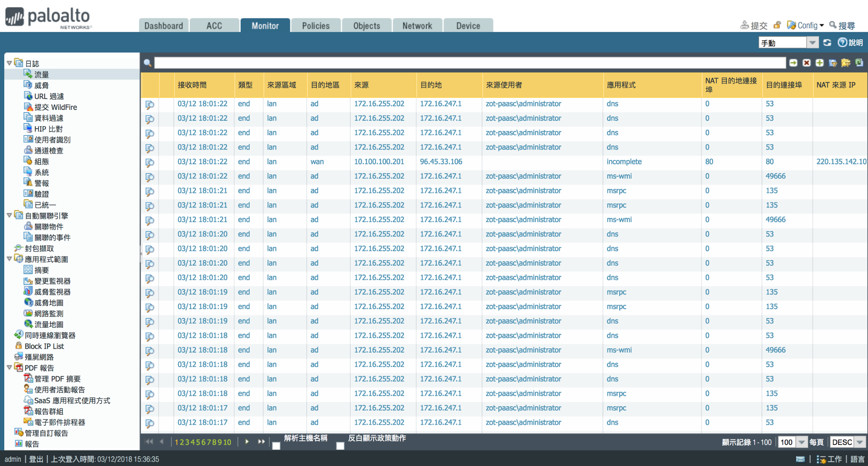868x466 pixels.
Task: Click in the log filter input field
Action: coord(470,63)
